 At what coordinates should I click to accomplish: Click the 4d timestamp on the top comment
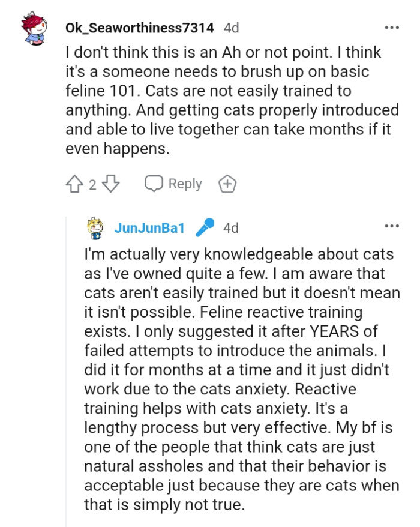pyautogui.click(x=232, y=26)
